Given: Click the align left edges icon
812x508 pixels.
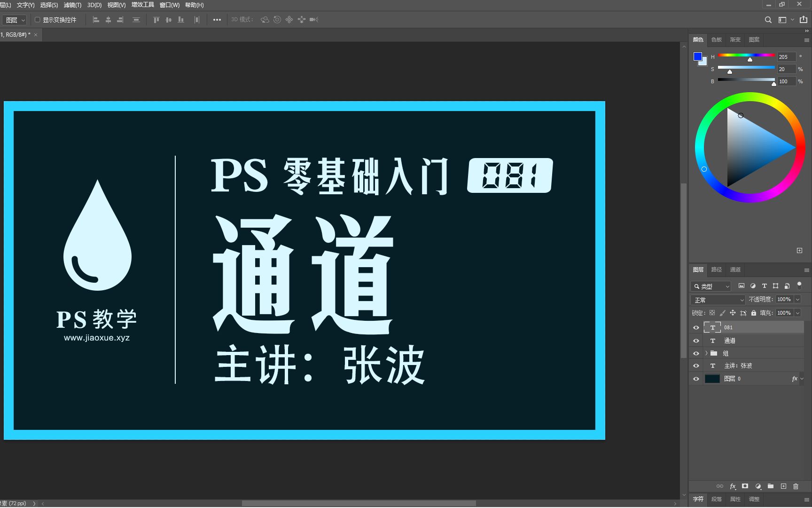Looking at the screenshot, I should tap(96, 20).
